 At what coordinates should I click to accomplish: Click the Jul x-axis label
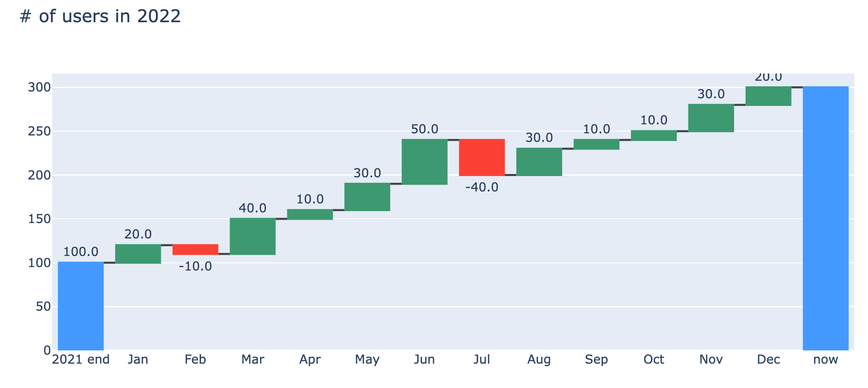click(482, 360)
